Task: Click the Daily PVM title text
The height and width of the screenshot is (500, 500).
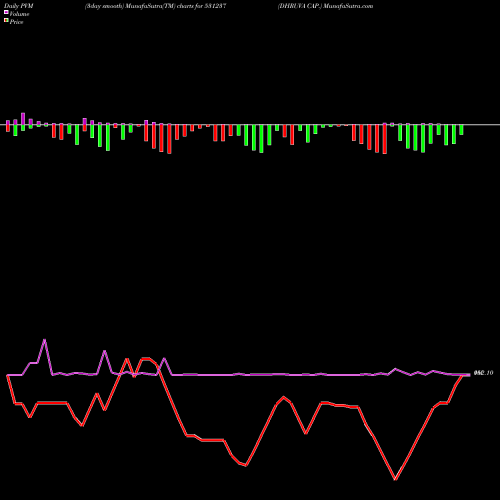Action: point(19,6)
